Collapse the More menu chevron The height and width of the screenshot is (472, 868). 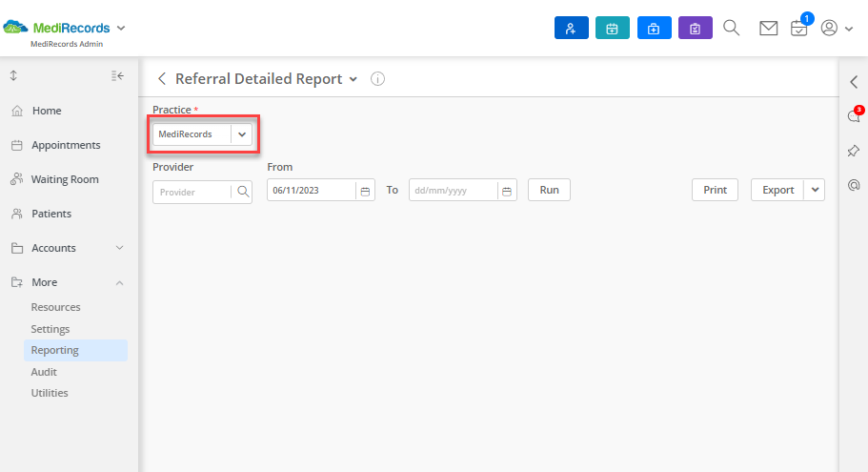(119, 283)
